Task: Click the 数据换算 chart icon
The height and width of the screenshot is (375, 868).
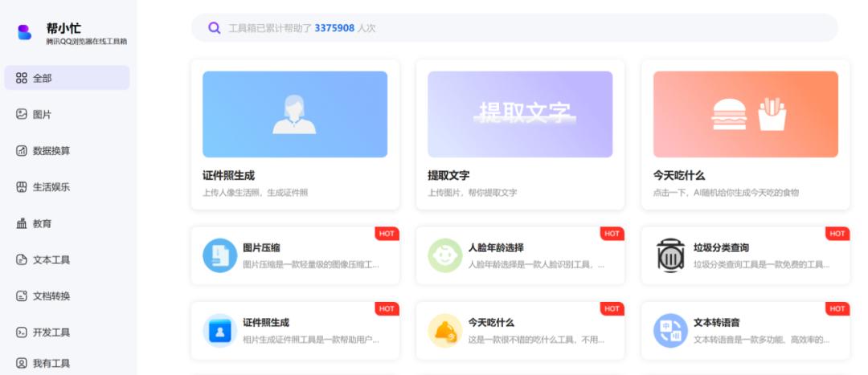Action: (22, 150)
